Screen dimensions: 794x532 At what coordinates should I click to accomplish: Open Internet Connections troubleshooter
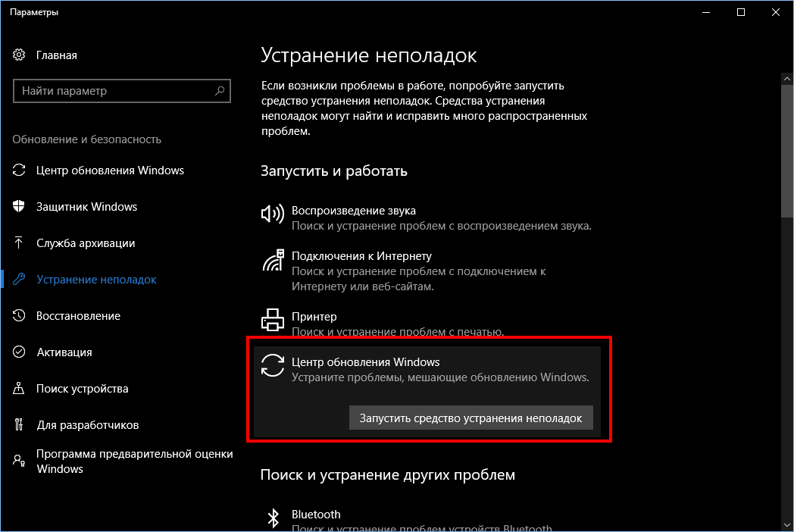coord(427,271)
